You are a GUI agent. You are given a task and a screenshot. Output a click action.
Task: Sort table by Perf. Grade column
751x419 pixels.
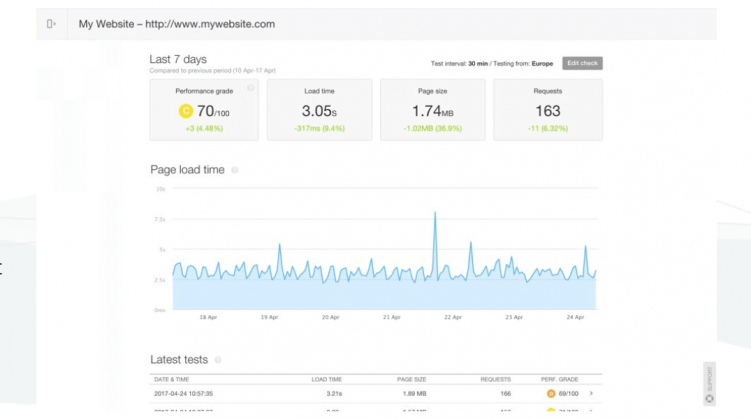[562, 379]
